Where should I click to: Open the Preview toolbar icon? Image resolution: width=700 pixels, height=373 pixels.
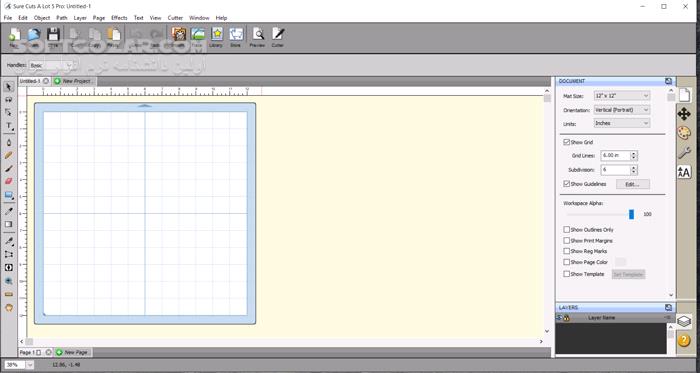[x=258, y=37]
